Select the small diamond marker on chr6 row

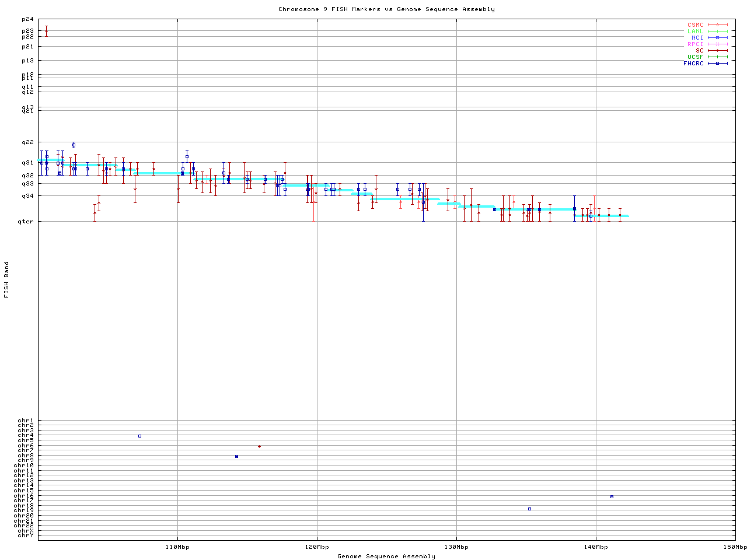(259, 446)
